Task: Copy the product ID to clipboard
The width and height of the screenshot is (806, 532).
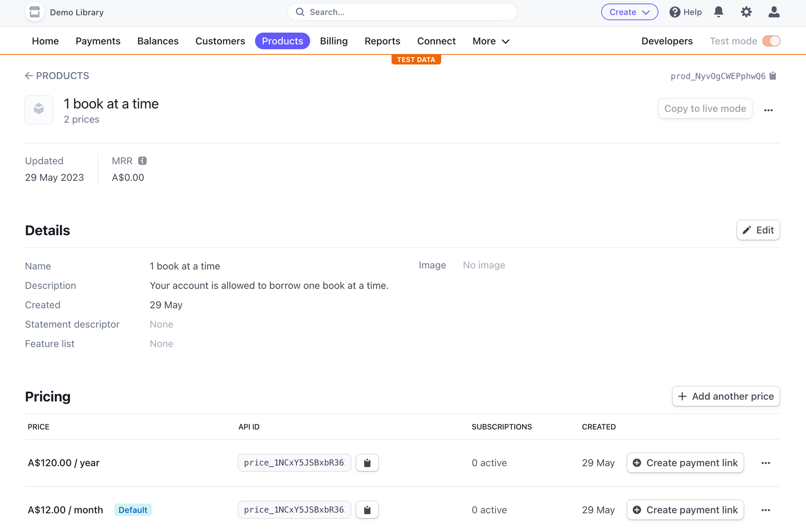Action: click(x=773, y=76)
